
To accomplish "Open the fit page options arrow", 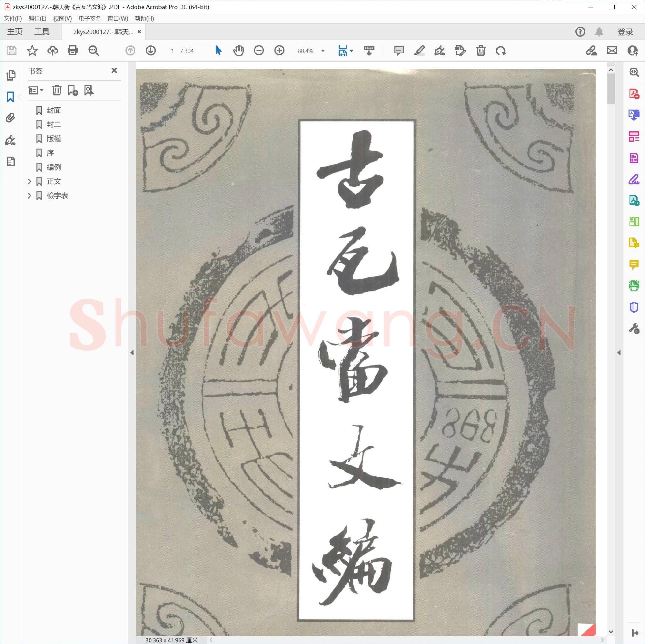I will pos(351,51).
